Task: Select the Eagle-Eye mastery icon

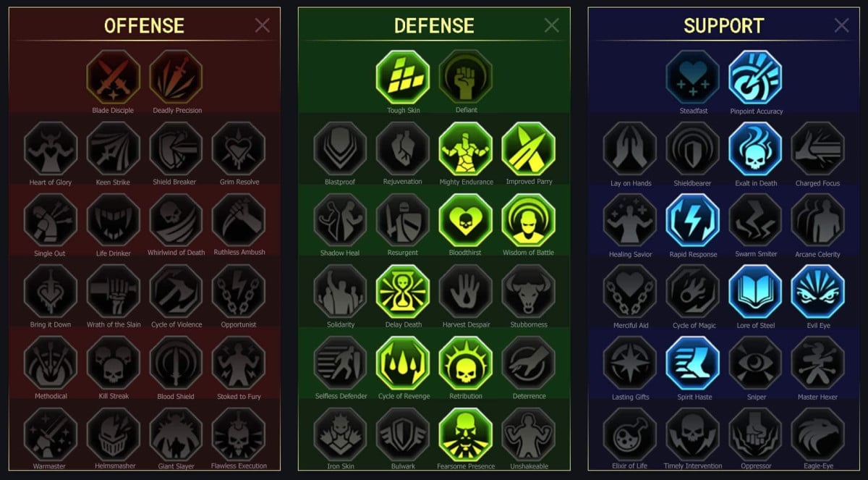Action: 818,434
